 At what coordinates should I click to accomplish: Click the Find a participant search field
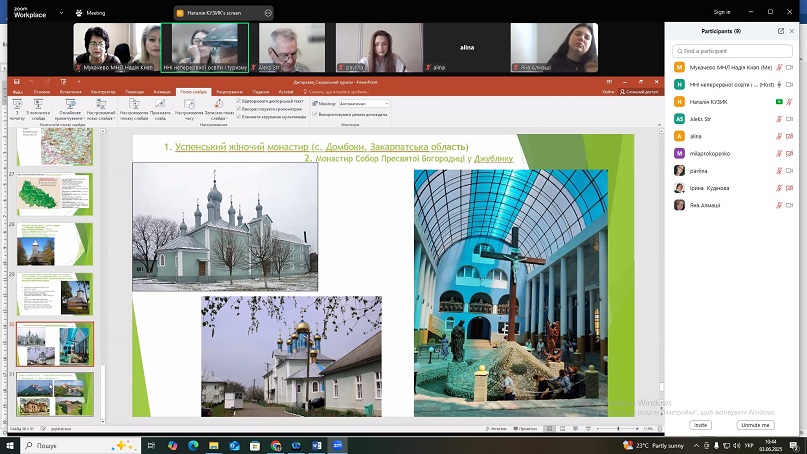[732, 51]
